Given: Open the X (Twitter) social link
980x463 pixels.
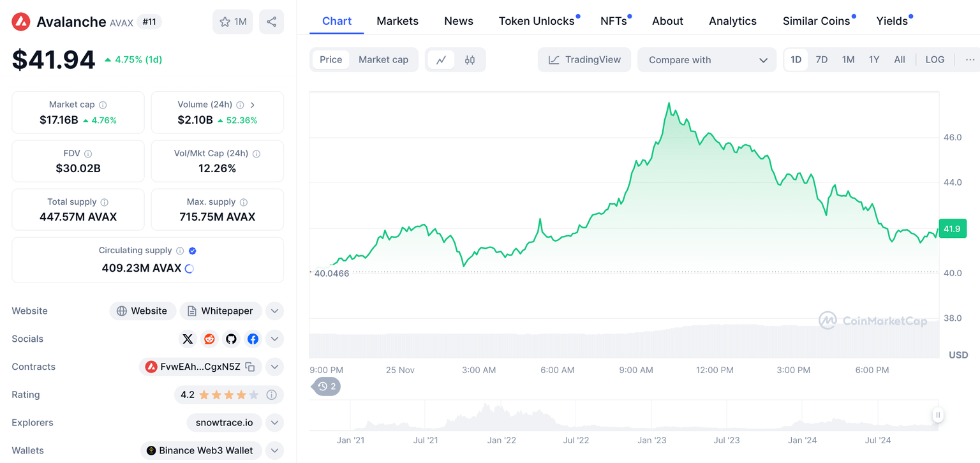Looking at the screenshot, I should 188,339.
